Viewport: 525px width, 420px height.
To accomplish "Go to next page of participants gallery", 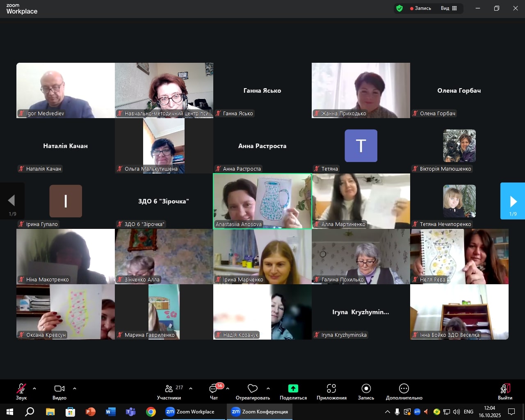I will [513, 201].
